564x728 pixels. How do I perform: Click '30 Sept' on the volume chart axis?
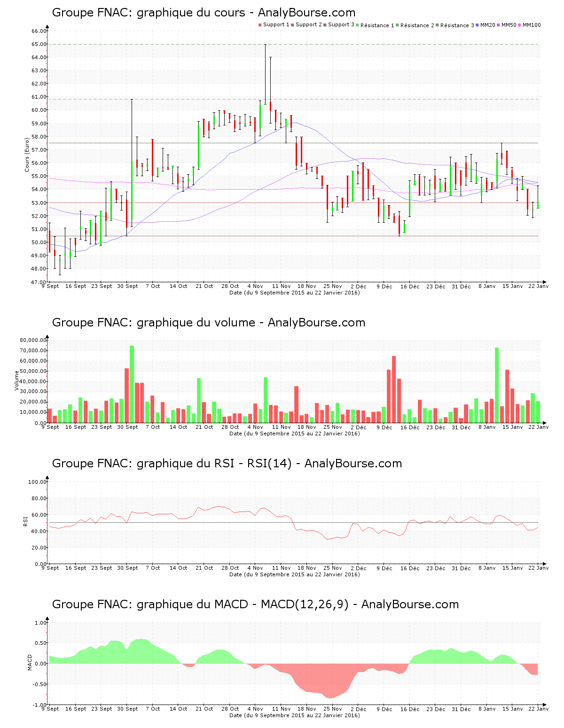click(x=127, y=427)
